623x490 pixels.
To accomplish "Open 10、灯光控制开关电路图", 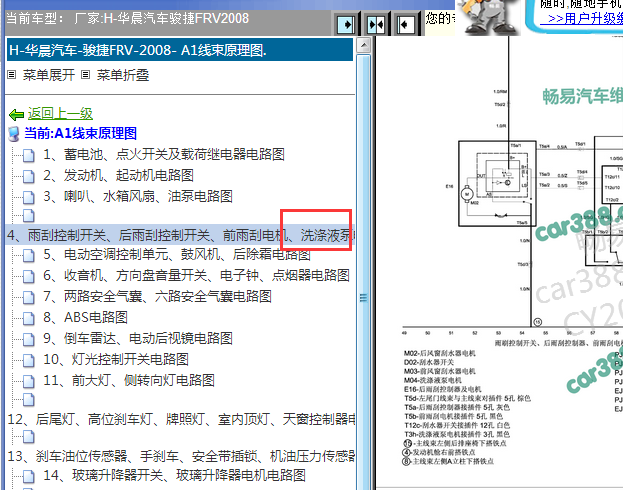I will 116,360.
